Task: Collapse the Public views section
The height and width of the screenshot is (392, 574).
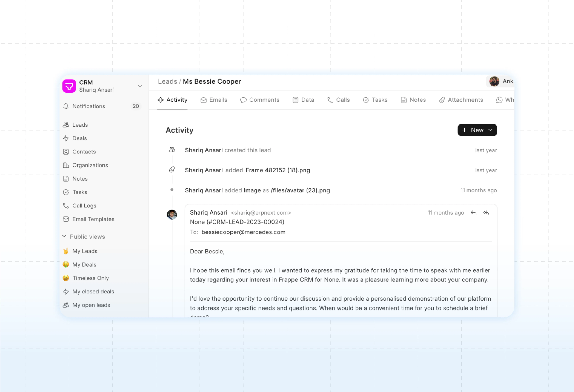Action: [64, 236]
